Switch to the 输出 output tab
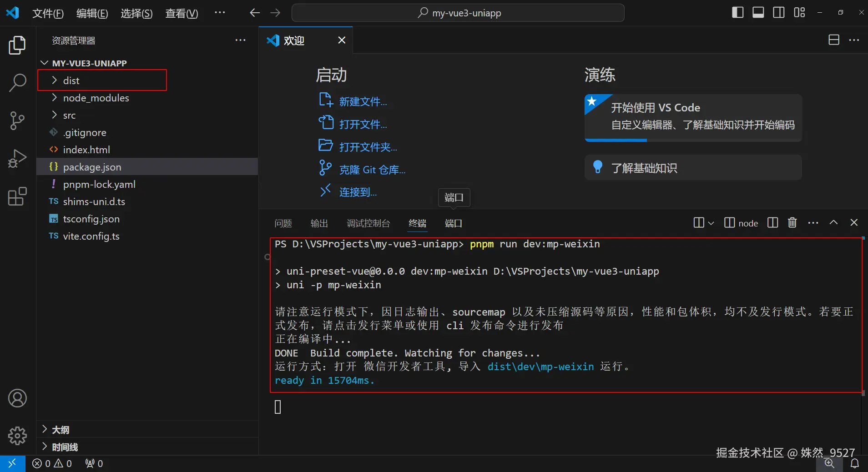 pos(319,223)
